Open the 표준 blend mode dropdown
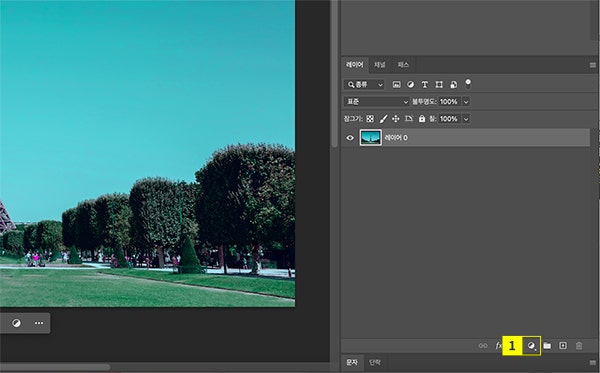Screen dimensions: 600x373 pos(377,102)
